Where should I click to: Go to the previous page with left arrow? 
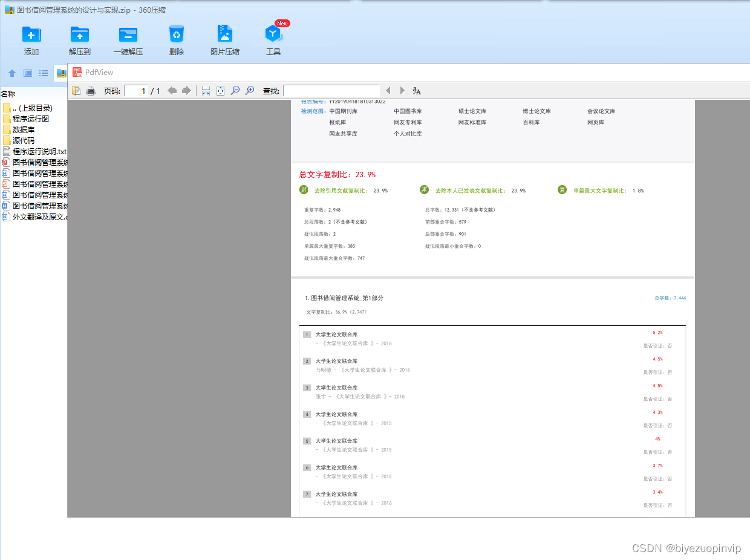[172, 91]
